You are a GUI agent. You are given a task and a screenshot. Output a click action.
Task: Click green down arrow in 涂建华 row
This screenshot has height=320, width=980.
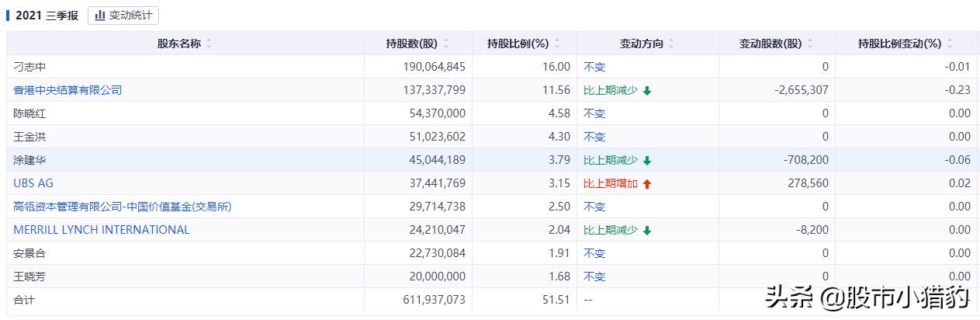tap(647, 161)
